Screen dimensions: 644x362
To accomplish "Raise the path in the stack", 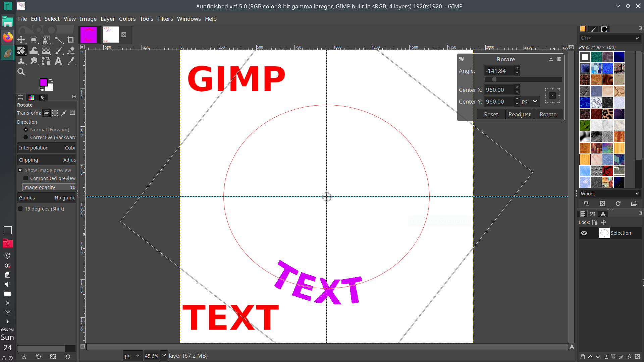I will 590,357.
